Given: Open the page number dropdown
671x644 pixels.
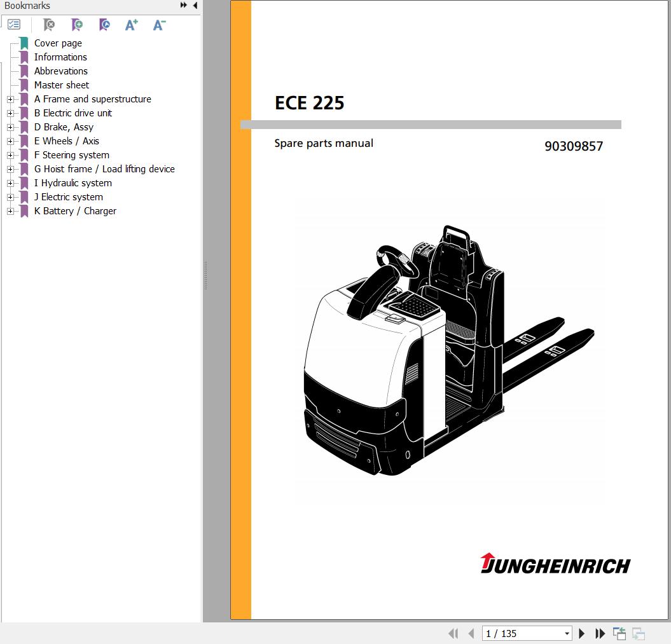Looking at the screenshot, I should (567, 633).
